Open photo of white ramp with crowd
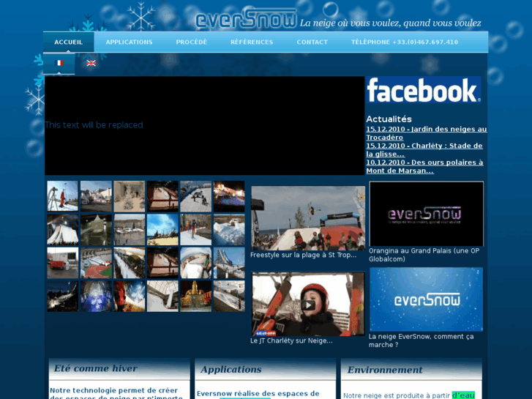 [x=63, y=230]
